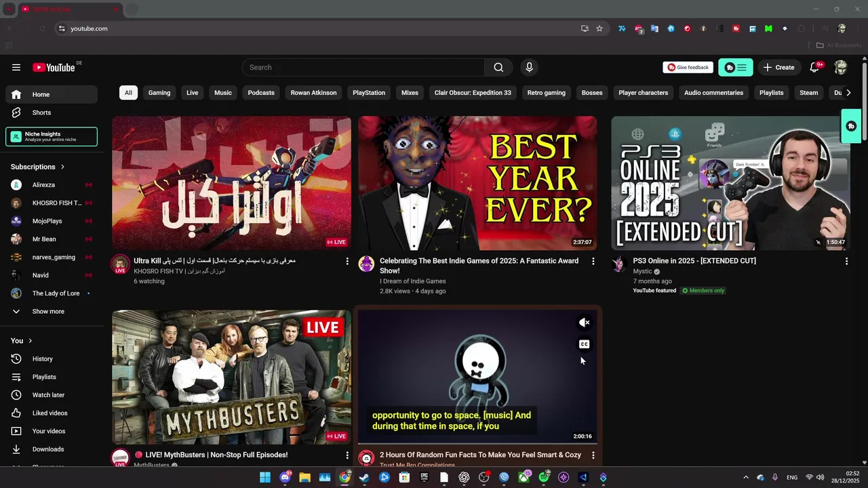Open Watch later in the sidebar
The width and height of the screenshot is (868, 488).
click(52, 394)
